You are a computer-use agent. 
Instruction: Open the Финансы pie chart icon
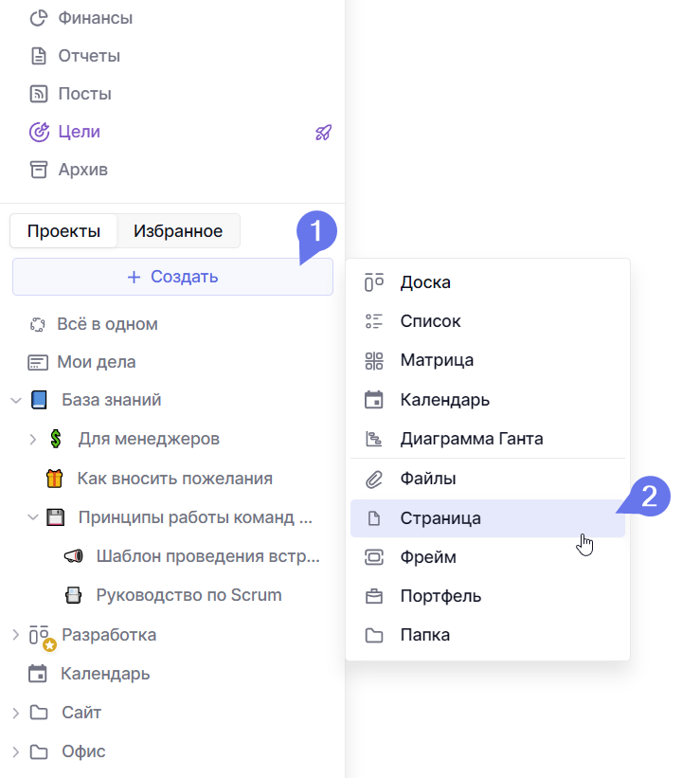tap(39, 18)
